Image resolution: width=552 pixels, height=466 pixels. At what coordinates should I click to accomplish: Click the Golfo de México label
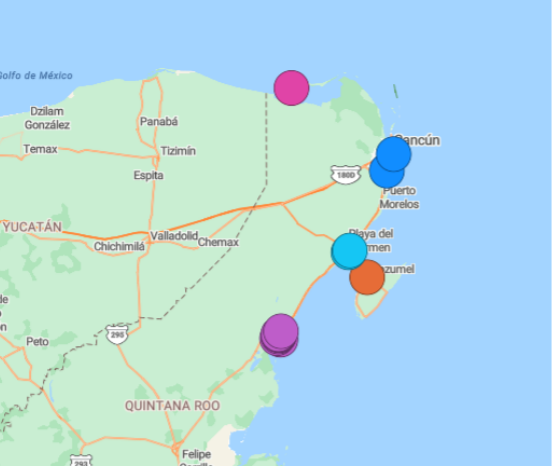coord(36,76)
